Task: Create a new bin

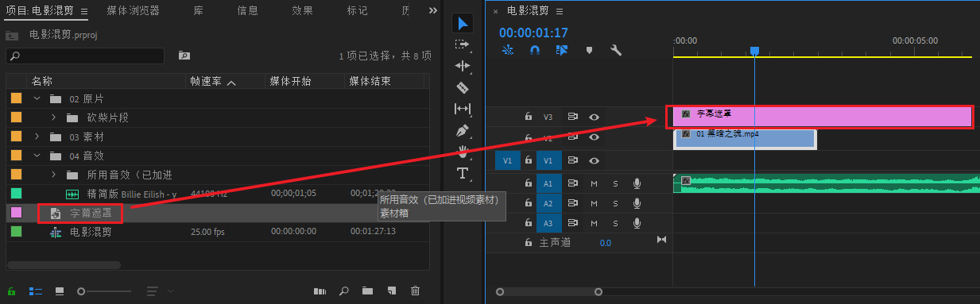Action: click(x=367, y=291)
